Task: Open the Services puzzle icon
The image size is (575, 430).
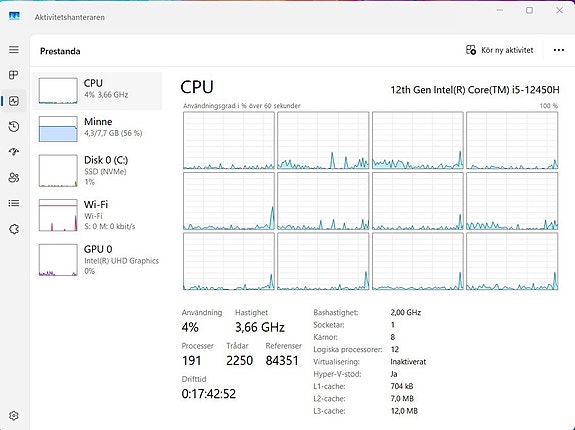Action: [x=14, y=229]
